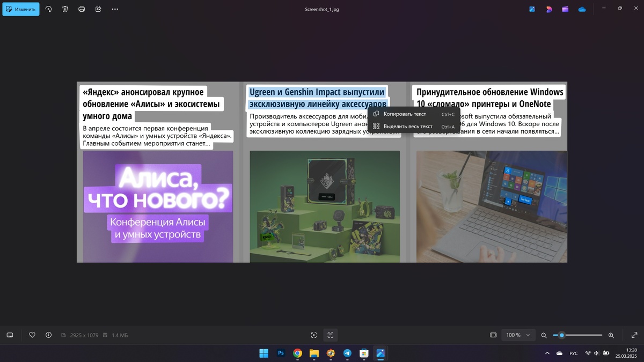Open File Explorer from the taskbar
Image resolution: width=644 pixels, height=362 pixels.
314,353
